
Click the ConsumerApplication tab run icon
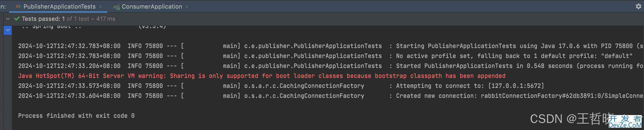tap(116, 7)
